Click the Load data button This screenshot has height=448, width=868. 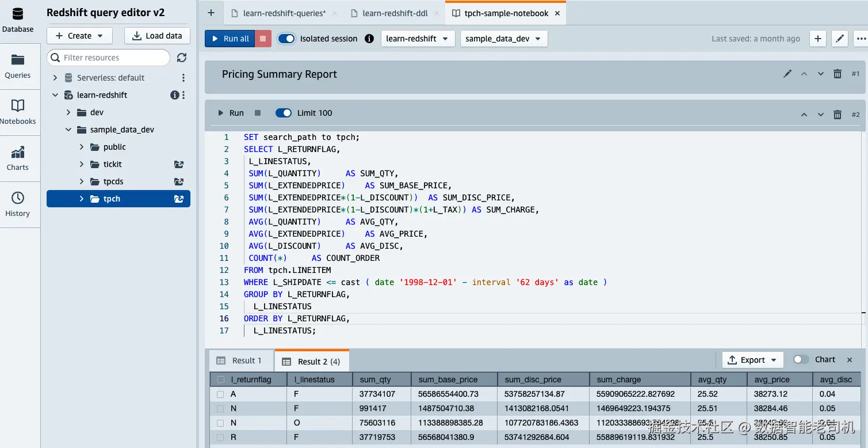[x=157, y=36]
